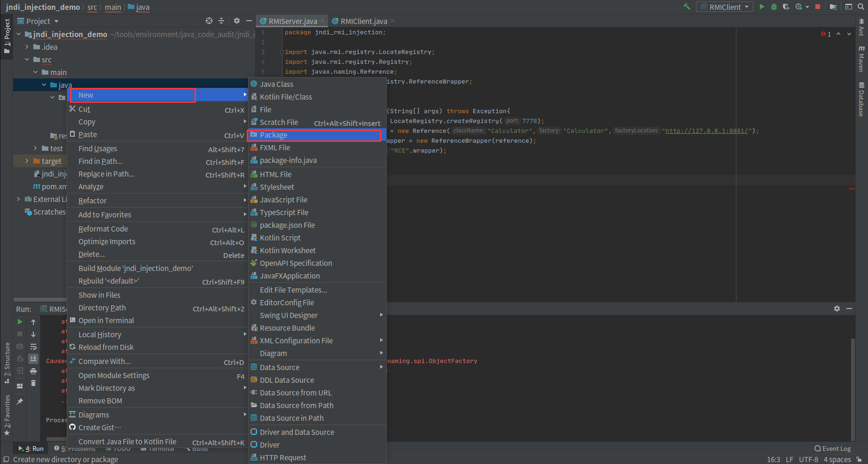Select Java Class in the New submenu
868x464 pixels.
click(317, 84)
